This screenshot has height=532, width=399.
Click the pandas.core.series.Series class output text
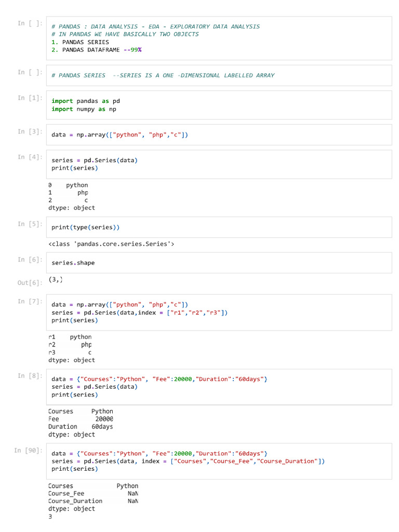tap(111, 244)
